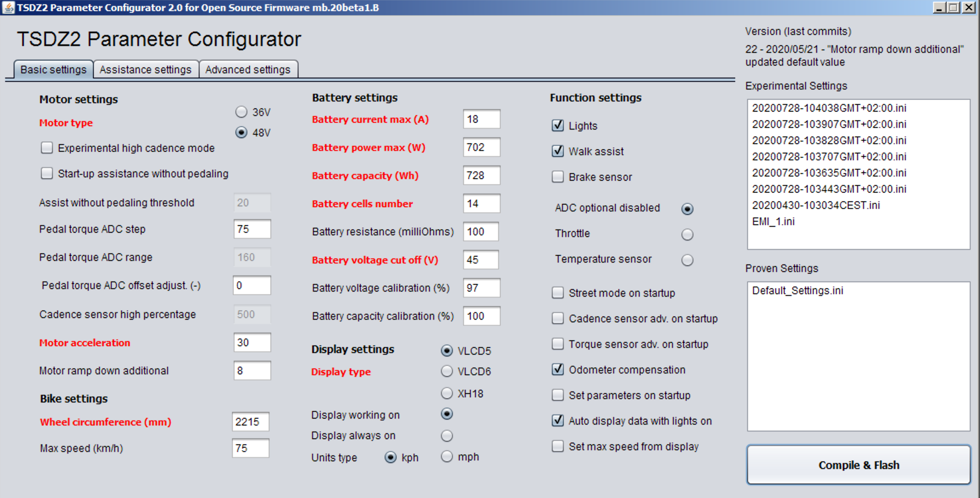Select the 36V motor type
The image size is (980, 498).
tap(253, 112)
